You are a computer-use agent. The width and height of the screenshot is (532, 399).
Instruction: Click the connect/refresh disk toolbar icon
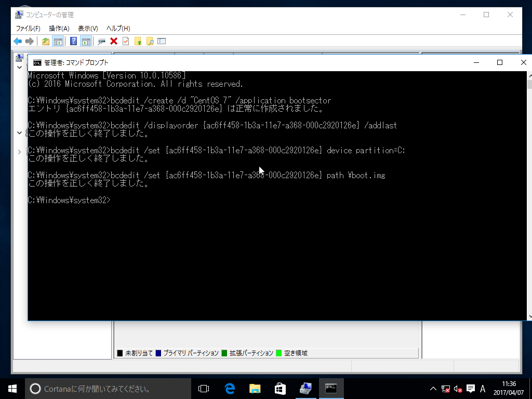[x=101, y=42]
